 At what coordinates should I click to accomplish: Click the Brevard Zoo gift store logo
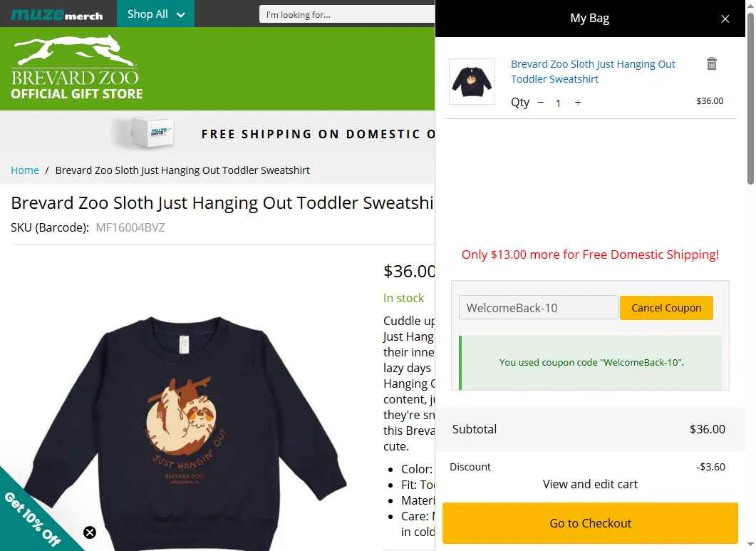click(x=76, y=68)
